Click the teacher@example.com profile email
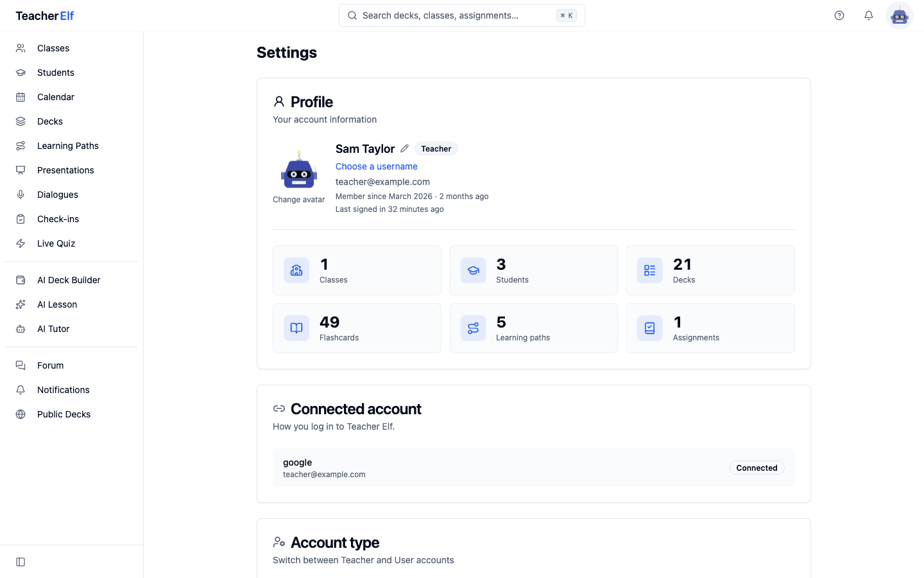 (382, 182)
